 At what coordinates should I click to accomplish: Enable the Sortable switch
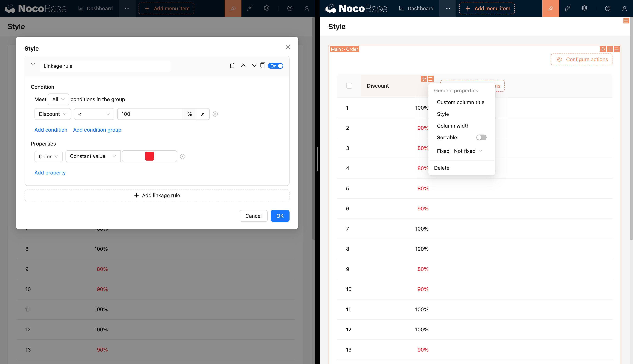[x=481, y=137]
